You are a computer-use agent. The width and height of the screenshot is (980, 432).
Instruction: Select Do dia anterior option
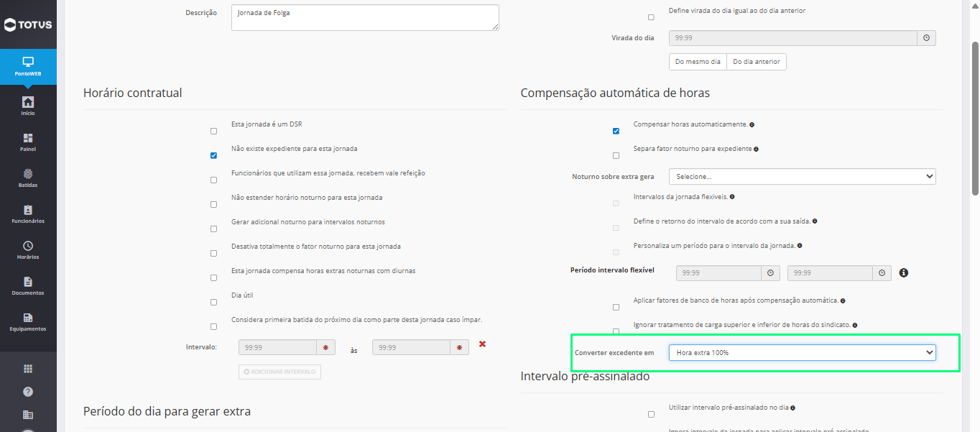757,62
